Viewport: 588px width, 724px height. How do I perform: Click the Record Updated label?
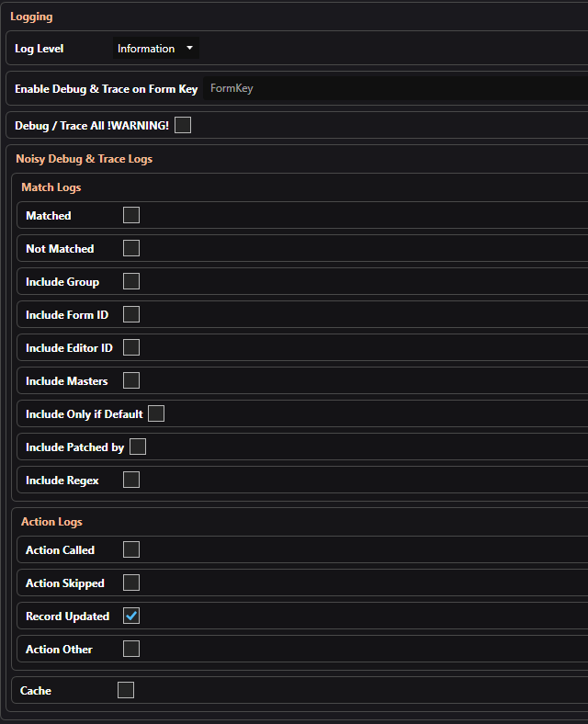[67, 617]
